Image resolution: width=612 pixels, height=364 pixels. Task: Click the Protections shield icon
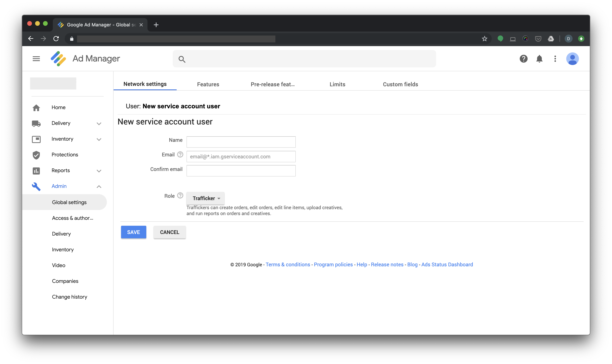point(36,154)
